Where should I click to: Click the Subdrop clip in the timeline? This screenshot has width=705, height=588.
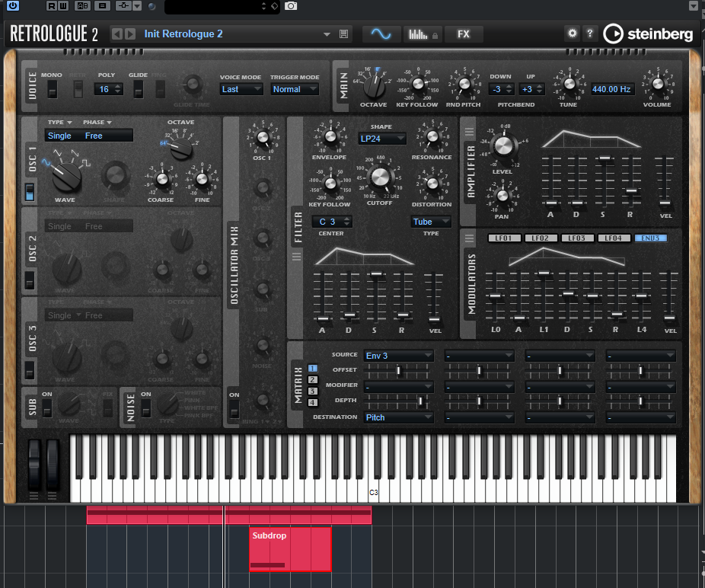(x=290, y=549)
